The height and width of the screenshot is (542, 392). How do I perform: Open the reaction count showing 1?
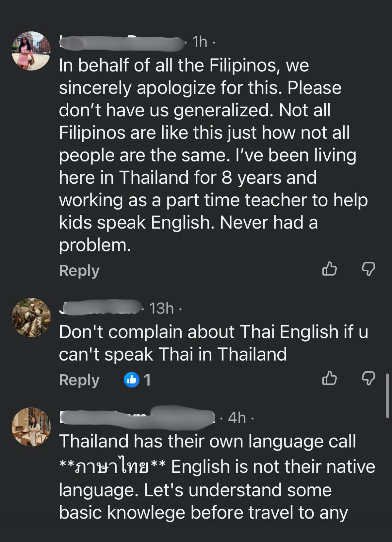point(147,380)
